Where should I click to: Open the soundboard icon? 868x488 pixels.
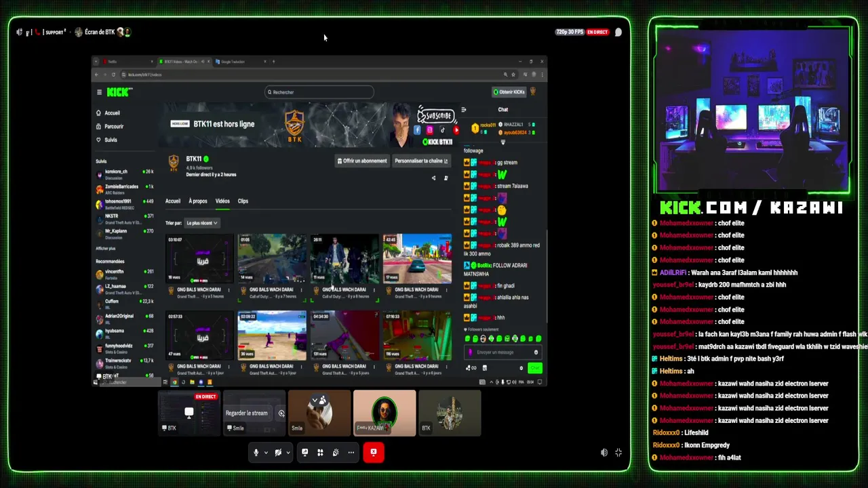(336, 452)
